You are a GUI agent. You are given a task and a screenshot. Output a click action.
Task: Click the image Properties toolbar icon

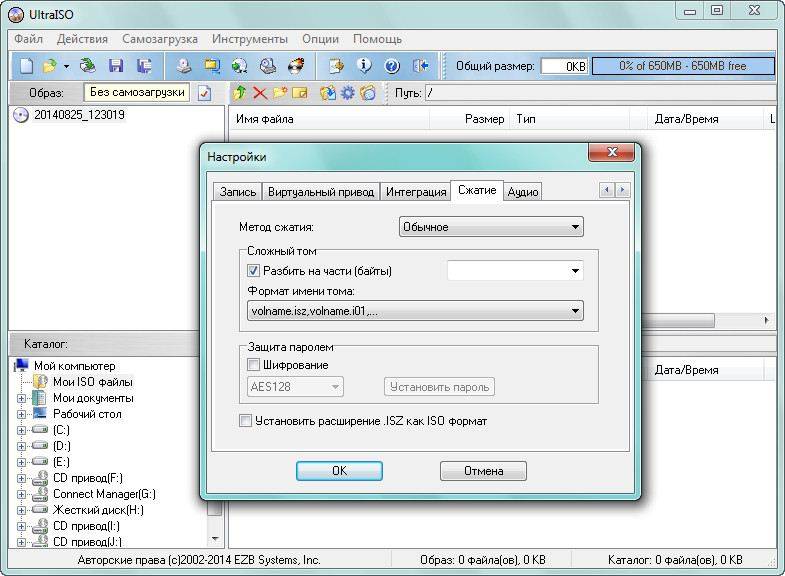coord(336,66)
